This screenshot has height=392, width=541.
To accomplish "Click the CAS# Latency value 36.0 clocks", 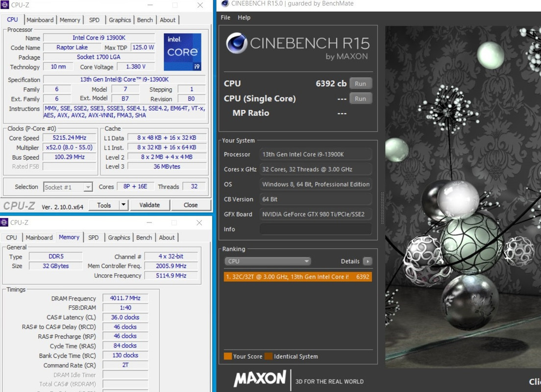I will tap(125, 317).
